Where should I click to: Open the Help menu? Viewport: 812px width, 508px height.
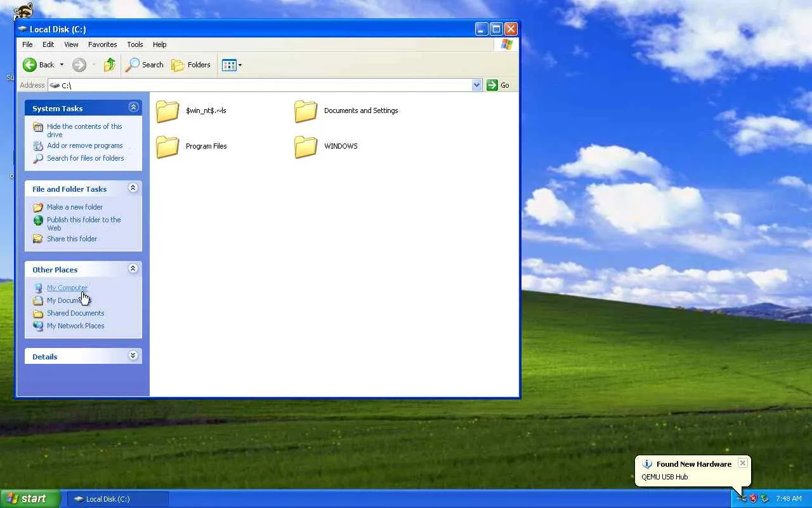pos(160,44)
